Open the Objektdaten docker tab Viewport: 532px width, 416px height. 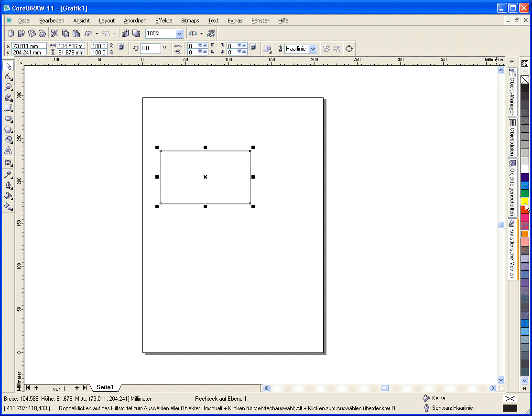click(512, 137)
